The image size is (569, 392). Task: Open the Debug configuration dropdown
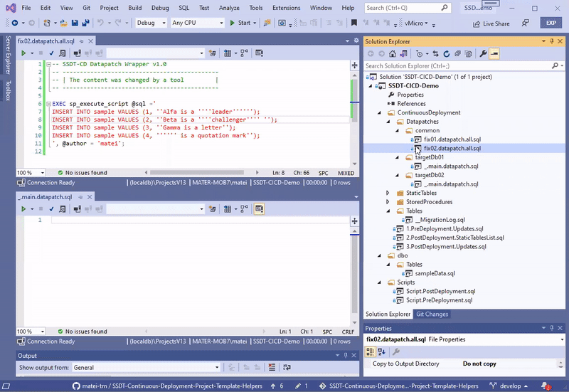point(151,23)
